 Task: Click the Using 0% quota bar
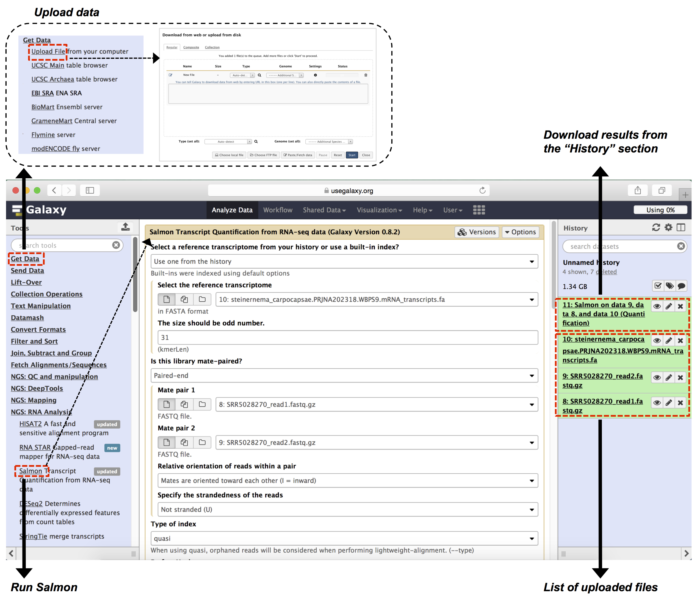[x=660, y=210]
